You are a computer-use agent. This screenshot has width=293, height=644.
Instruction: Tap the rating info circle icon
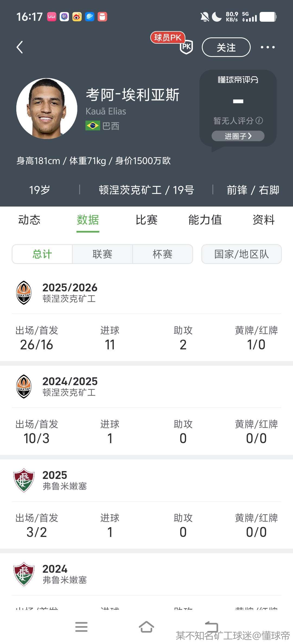(259, 121)
